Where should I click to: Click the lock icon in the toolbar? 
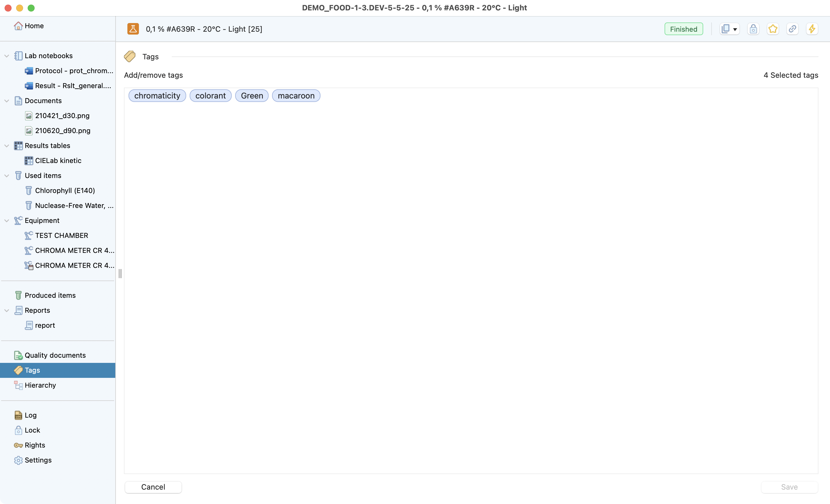click(754, 29)
